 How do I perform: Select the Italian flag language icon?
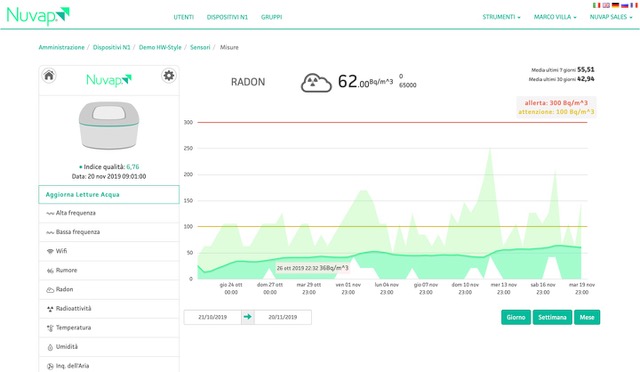click(x=597, y=5)
